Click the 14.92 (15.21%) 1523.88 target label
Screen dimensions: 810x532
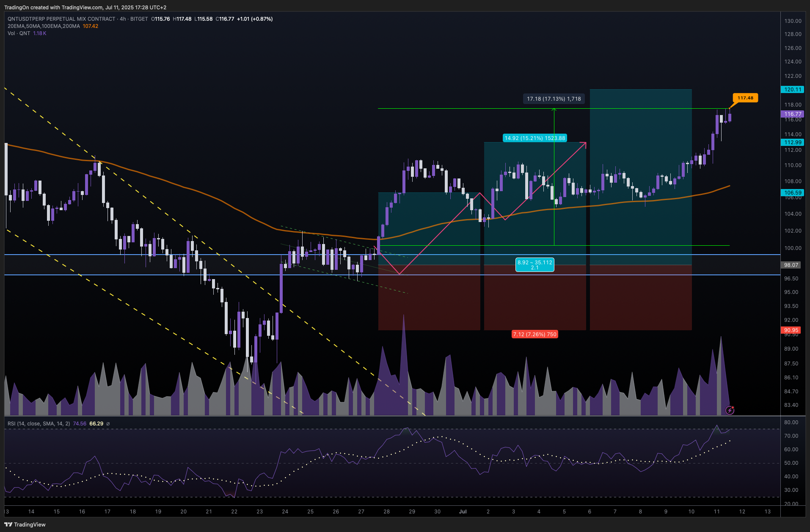[x=535, y=138]
